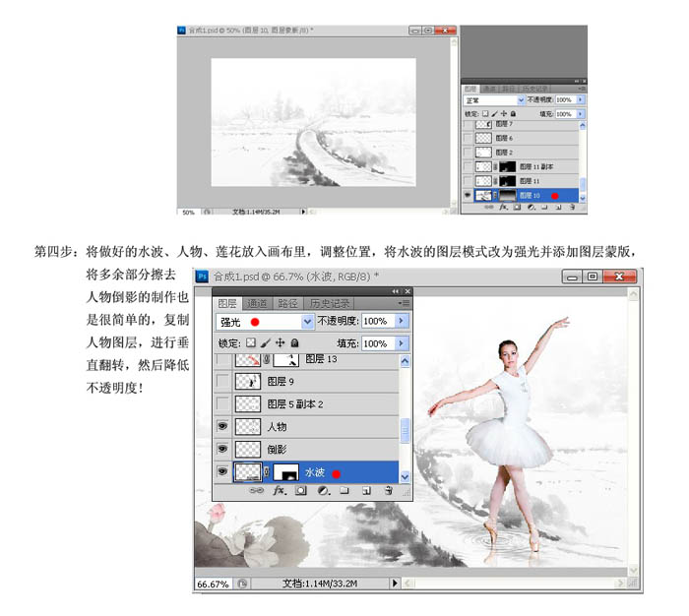Image resolution: width=689 pixels, height=616 pixels.
Task: Open the fx layer style menu
Action: (x=280, y=490)
